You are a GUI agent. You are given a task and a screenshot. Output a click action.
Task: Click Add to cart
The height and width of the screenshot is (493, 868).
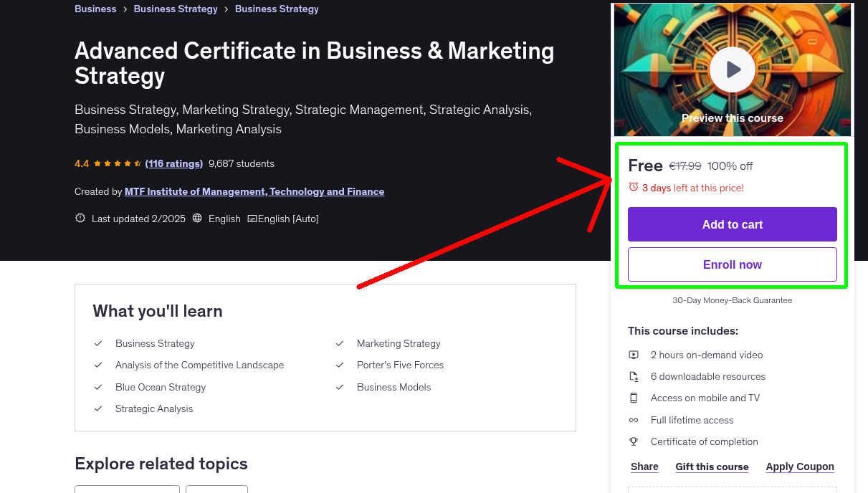click(732, 224)
